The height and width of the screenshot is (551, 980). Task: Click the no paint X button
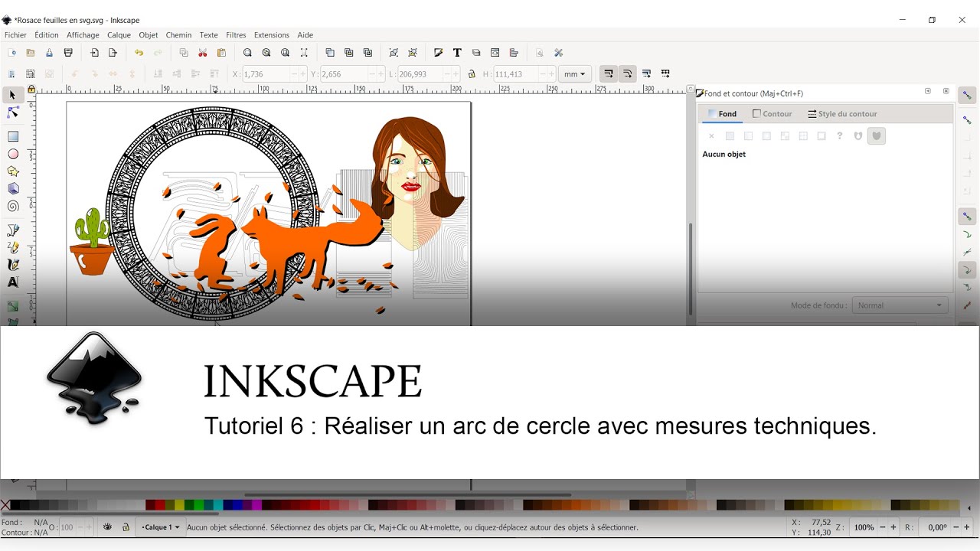(711, 136)
